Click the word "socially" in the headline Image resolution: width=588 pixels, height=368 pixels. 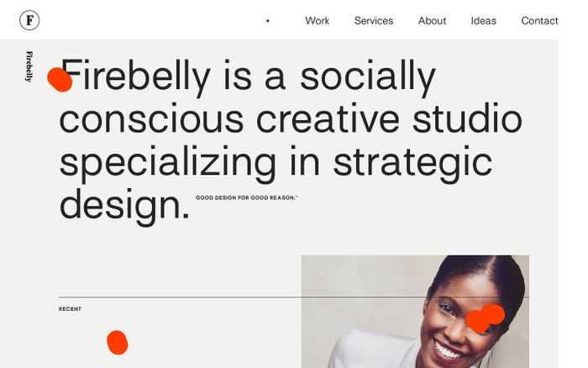(367, 77)
